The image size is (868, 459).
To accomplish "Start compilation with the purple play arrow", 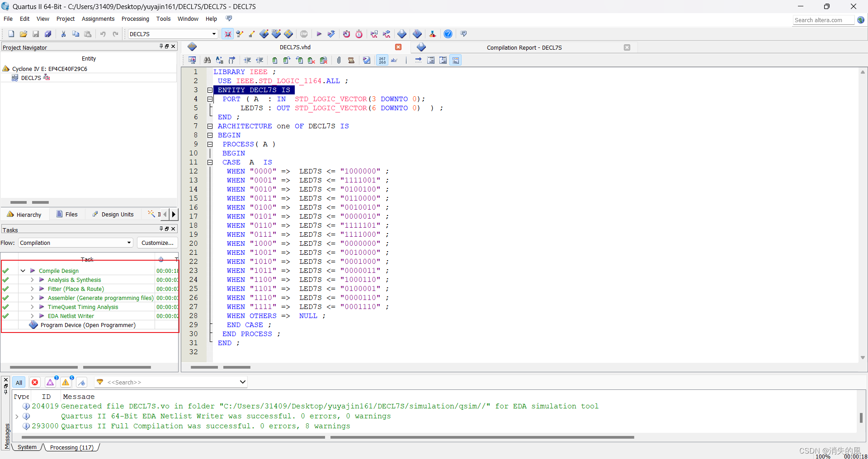I will [319, 34].
